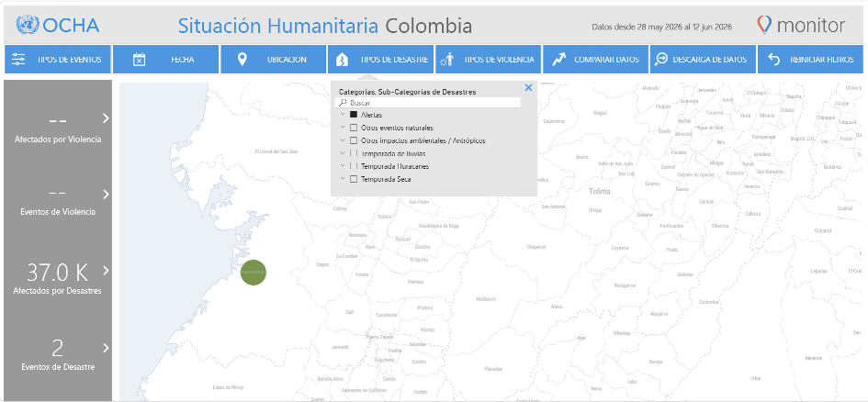
Task: Check Otros impactos ambientales / Antrópicos checkbox
Action: click(x=354, y=140)
